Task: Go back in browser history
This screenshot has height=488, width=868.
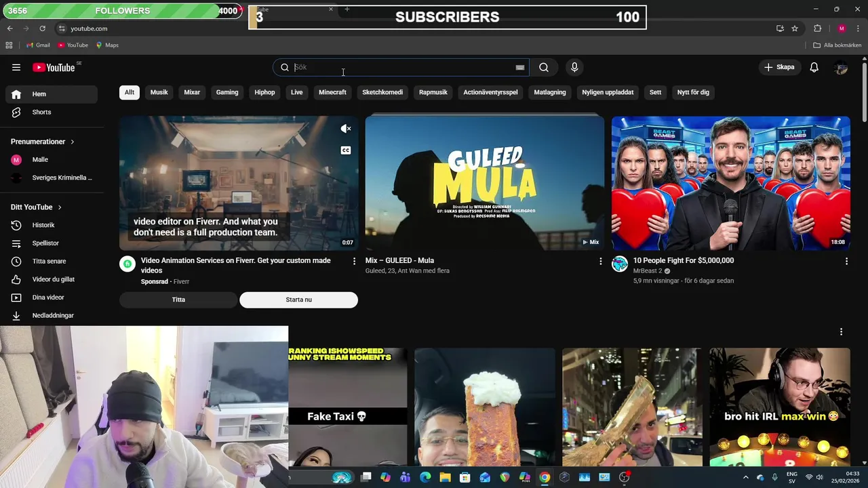Action: pyautogui.click(x=9, y=28)
